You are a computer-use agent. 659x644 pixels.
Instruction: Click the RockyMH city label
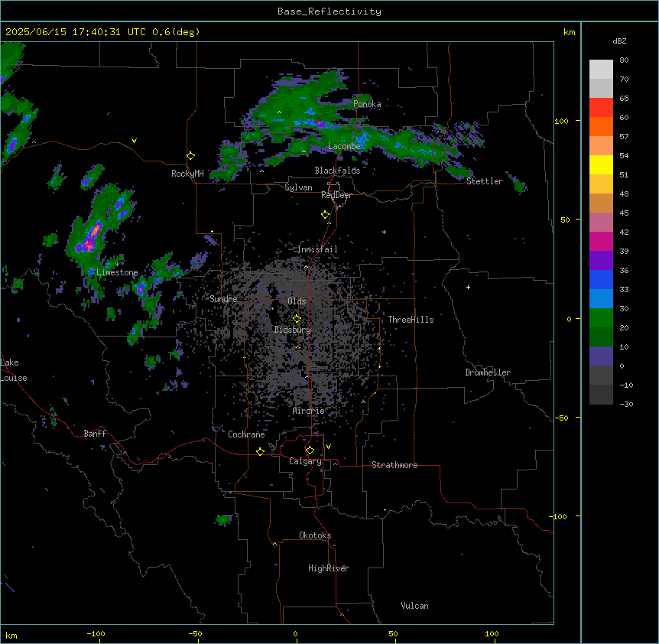187,174
